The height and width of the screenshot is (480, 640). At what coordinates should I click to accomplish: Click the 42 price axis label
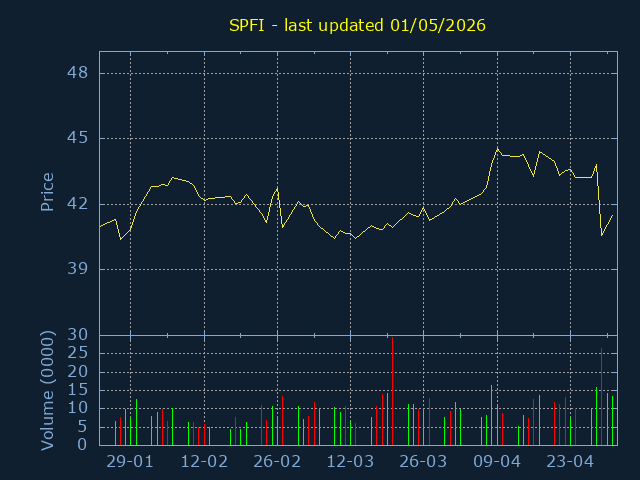point(78,204)
